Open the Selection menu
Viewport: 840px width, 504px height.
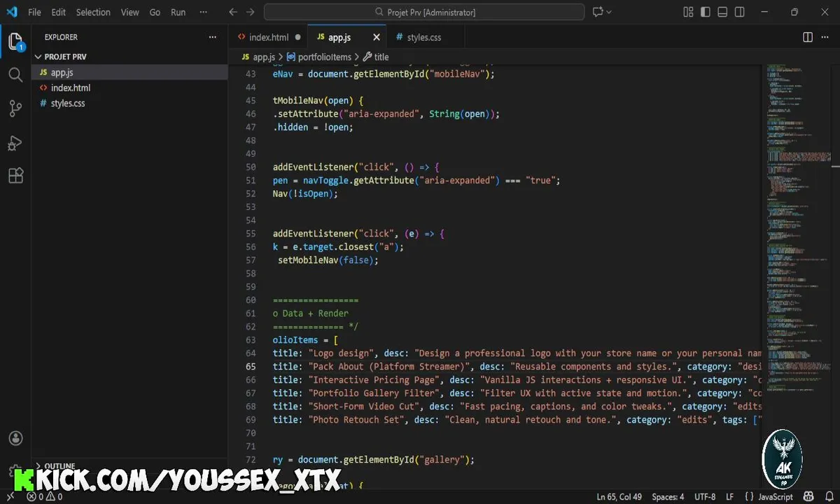tap(93, 12)
